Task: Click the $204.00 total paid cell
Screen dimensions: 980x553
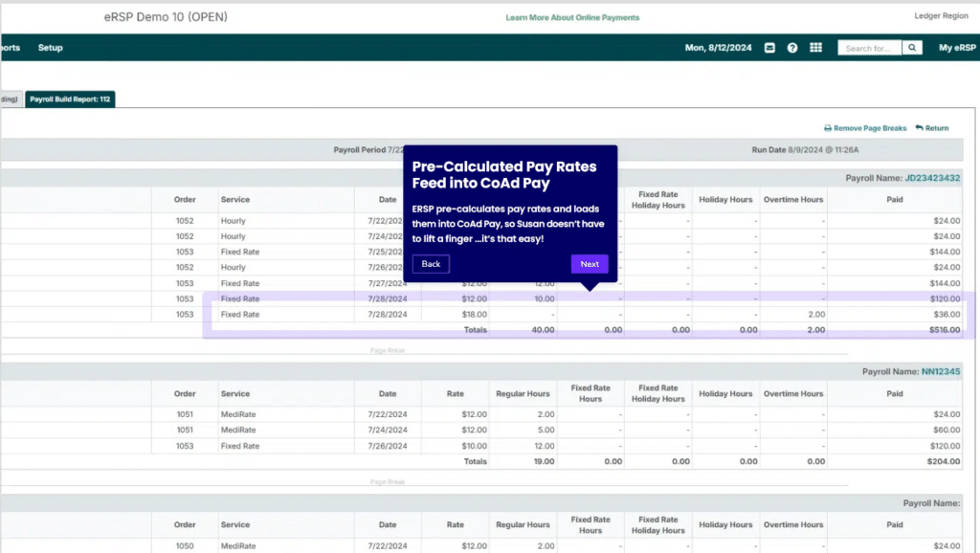Action: pos(945,461)
